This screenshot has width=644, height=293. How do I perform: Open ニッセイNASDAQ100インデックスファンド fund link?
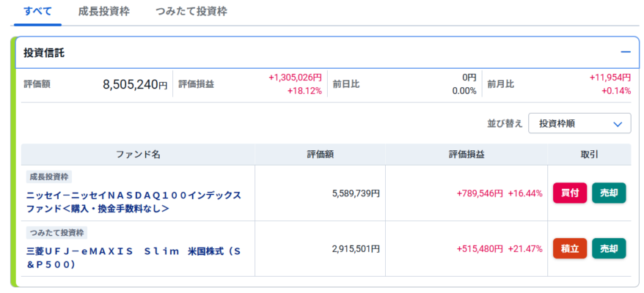click(134, 202)
